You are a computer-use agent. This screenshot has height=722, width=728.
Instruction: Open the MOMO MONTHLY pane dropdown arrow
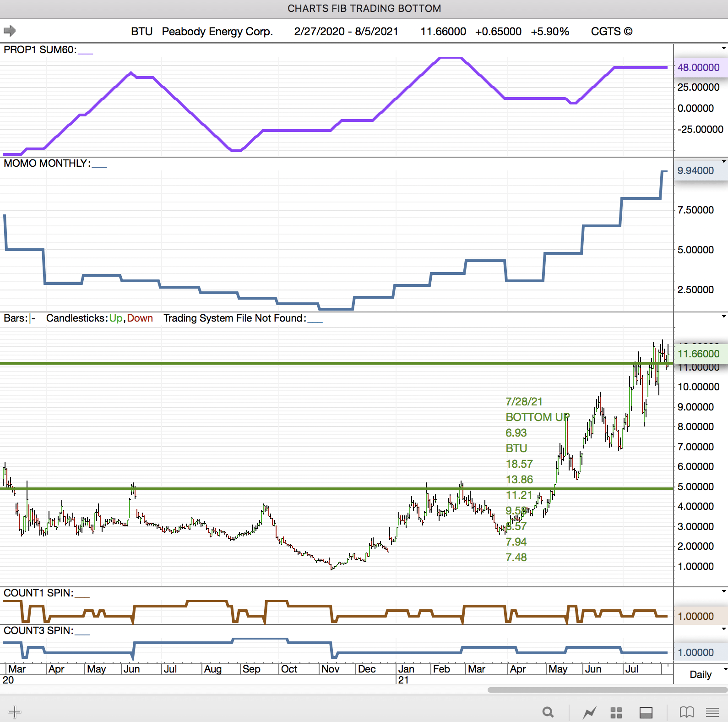tap(724, 162)
